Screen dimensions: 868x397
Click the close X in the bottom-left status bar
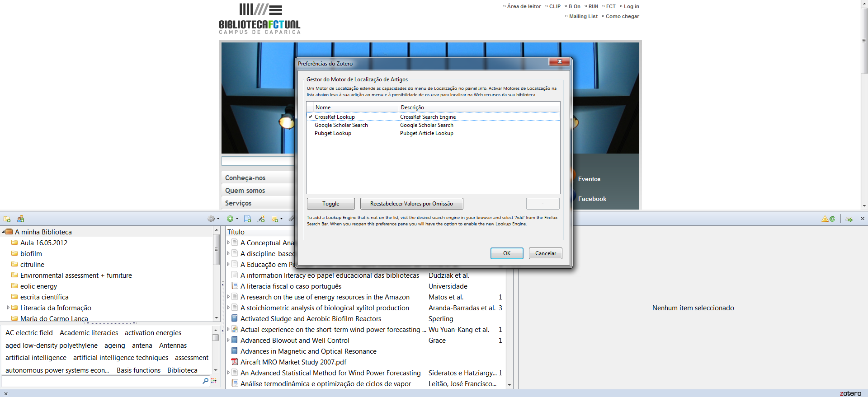(6, 394)
